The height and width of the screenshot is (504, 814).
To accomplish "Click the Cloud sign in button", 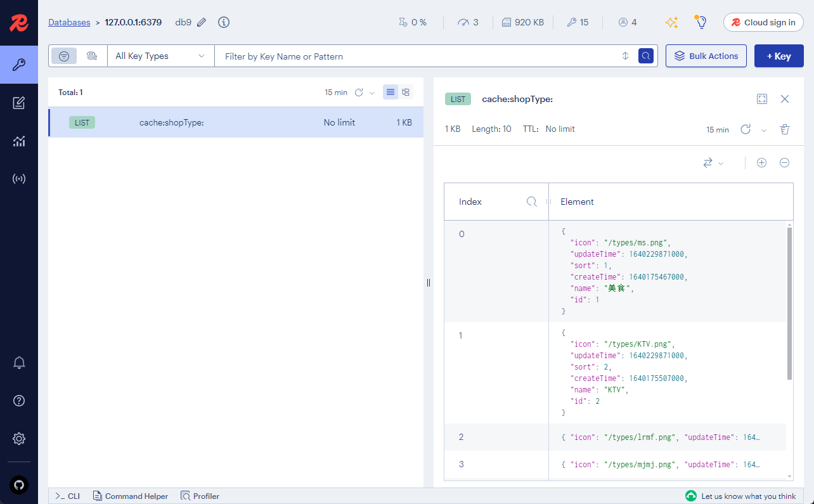I will (763, 22).
